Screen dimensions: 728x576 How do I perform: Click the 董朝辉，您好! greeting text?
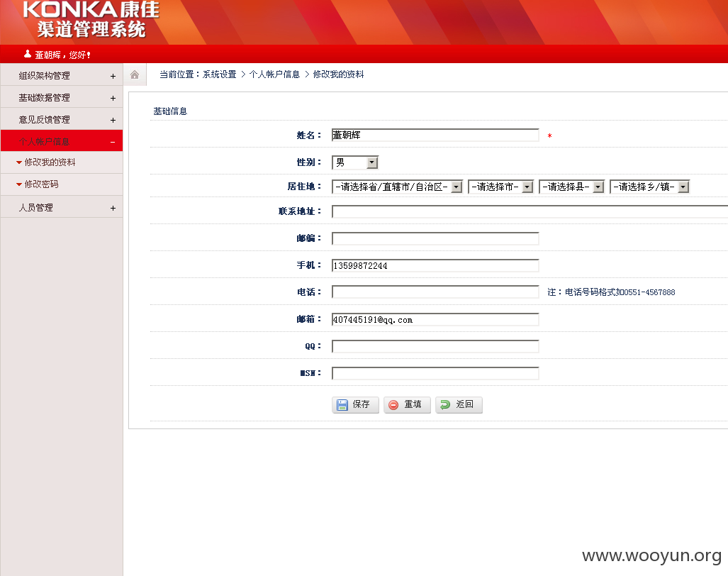click(x=62, y=55)
